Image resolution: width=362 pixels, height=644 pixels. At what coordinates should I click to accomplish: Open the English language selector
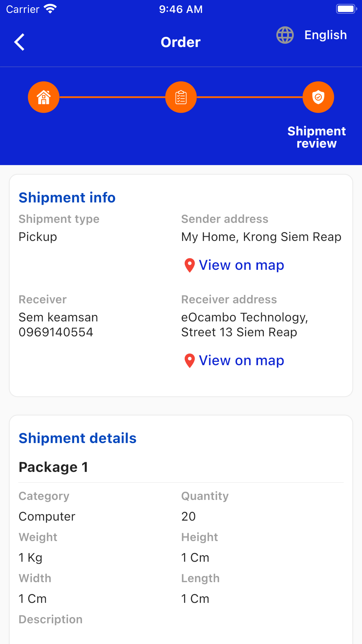(325, 35)
